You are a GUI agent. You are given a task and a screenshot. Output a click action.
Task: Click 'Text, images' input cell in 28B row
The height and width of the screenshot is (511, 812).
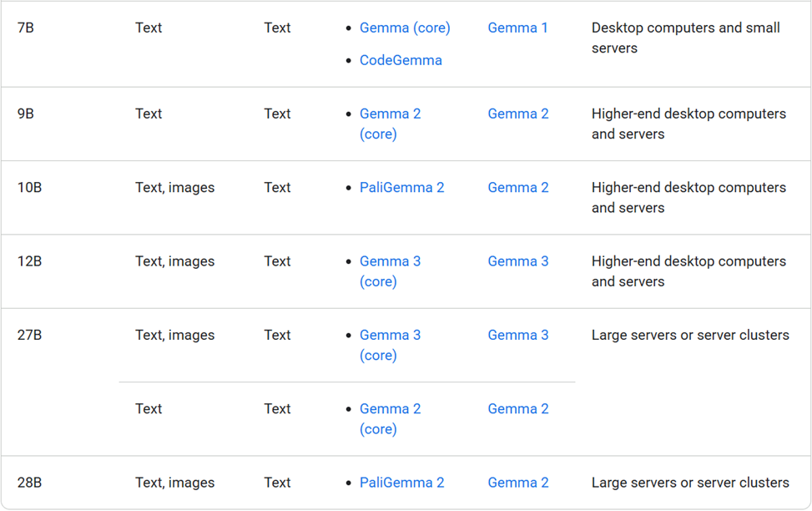pos(174,483)
